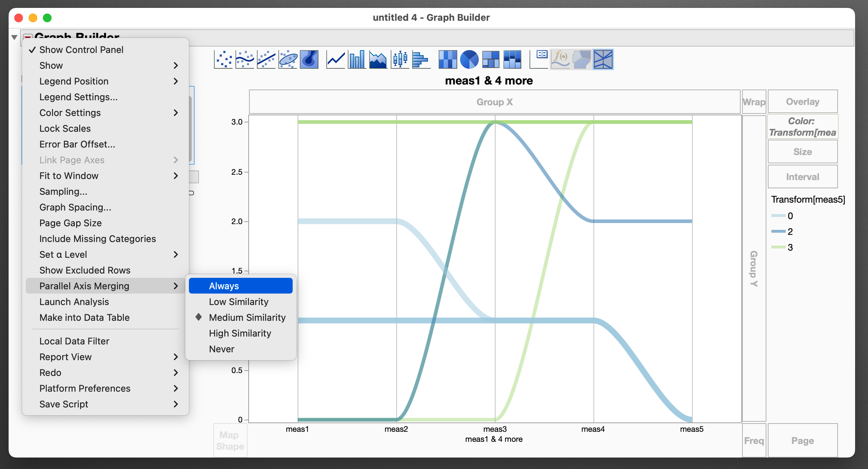Choose the Line of Fit icon
868x469 pixels.
tap(266, 59)
